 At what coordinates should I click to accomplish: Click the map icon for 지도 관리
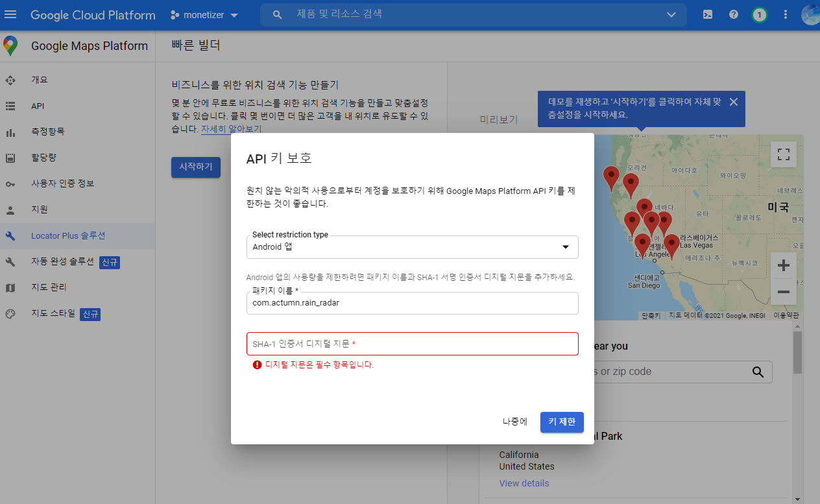pos(10,287)
